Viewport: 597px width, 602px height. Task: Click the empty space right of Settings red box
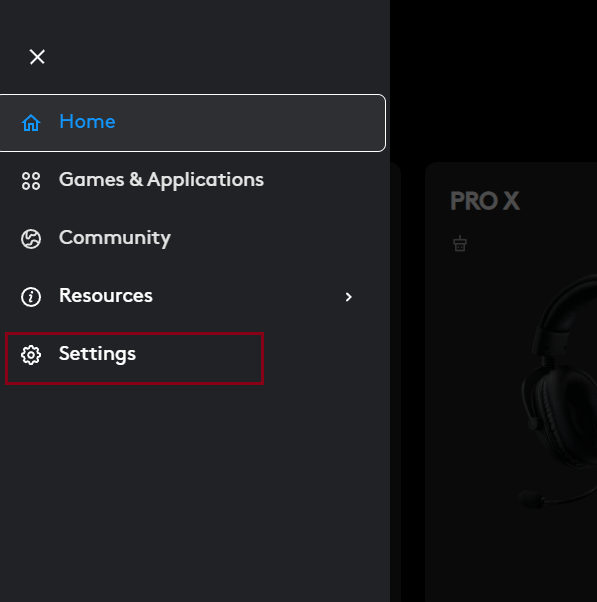point(326,358)
